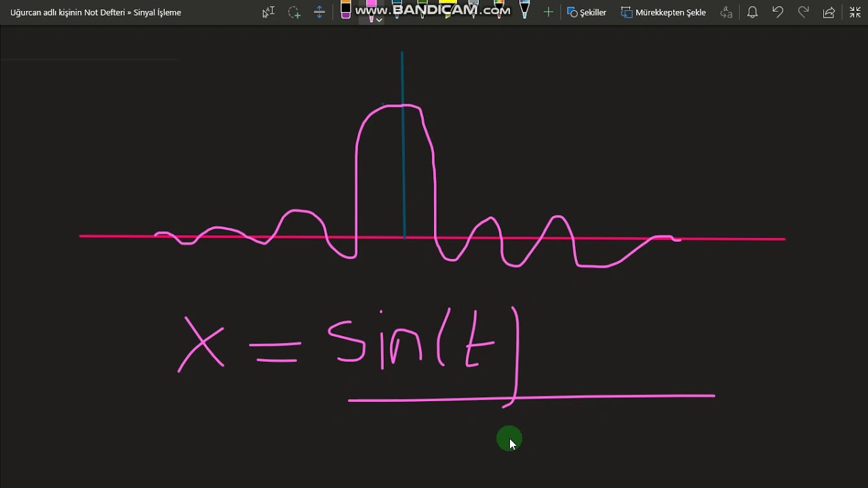Select the text selection cursor tool
Screen dimensions: 868x488
click(x=269, y=12)
